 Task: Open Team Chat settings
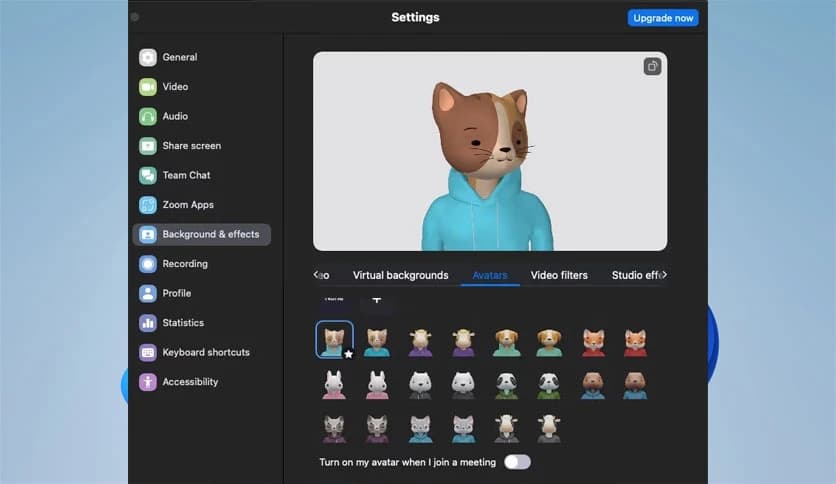[x=175, y=175]
